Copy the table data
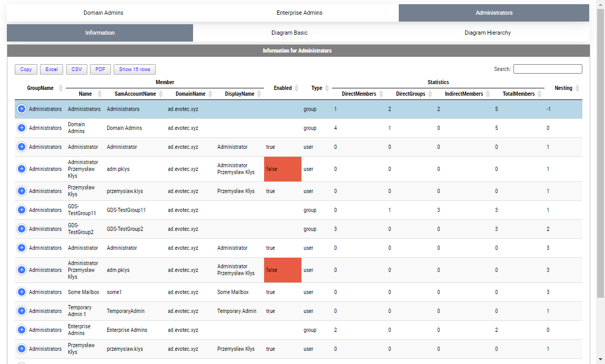 (x=26, y=69)
